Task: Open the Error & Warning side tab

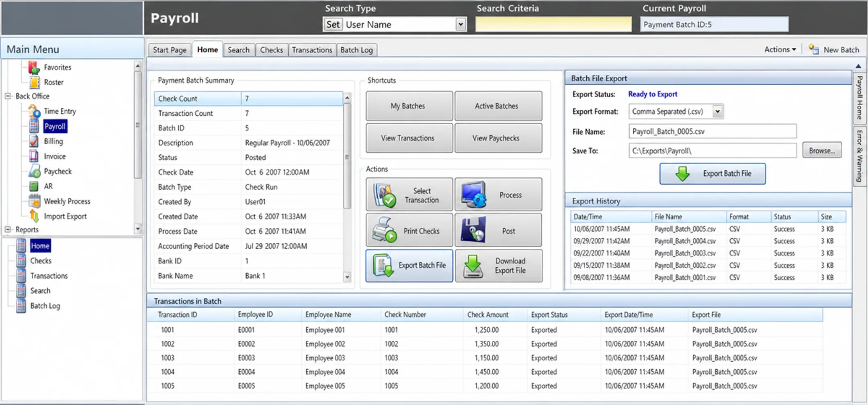Action: coord(860,156)
